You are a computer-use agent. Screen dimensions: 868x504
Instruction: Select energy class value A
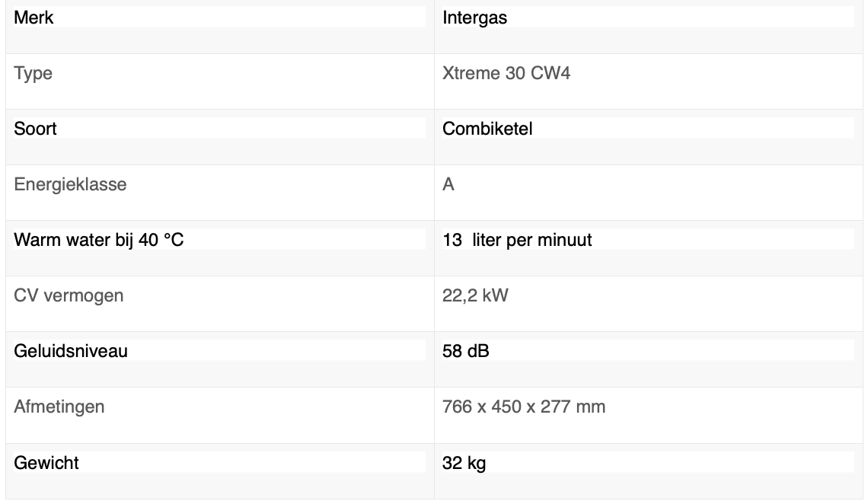click(x=448, y=184)
